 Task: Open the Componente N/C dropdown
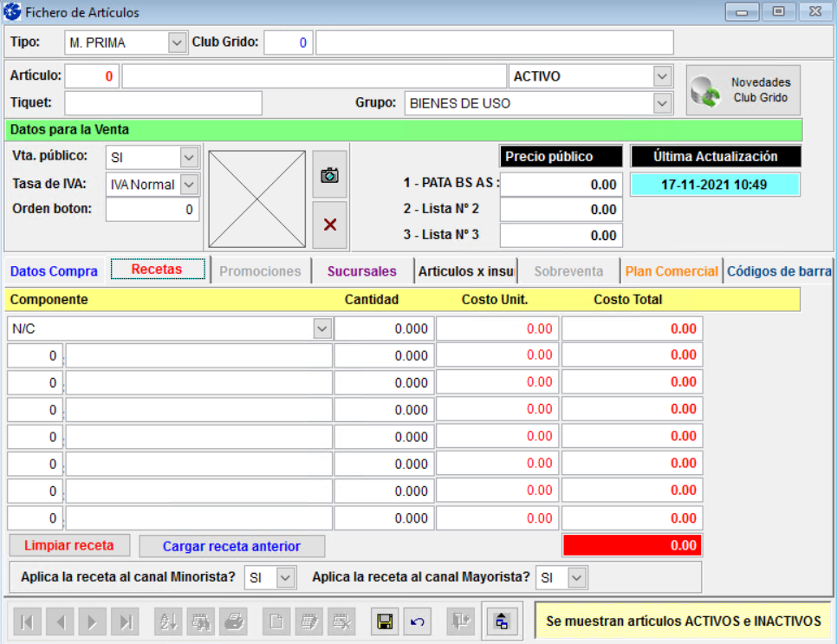coord(321,329)
